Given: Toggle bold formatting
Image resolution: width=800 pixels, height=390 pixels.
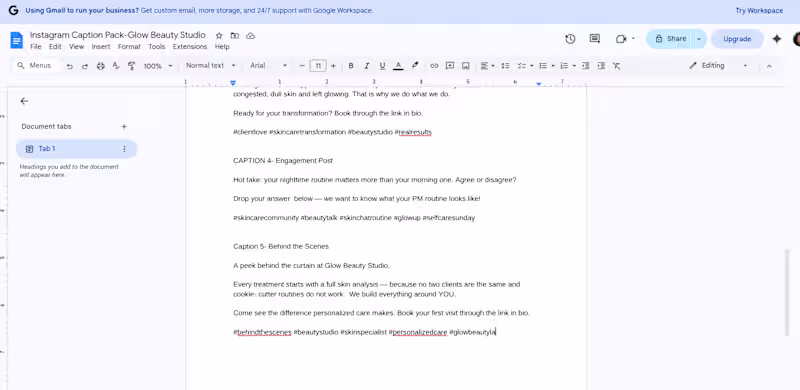Looking at the screenshot, I should [x=351, y=66].
